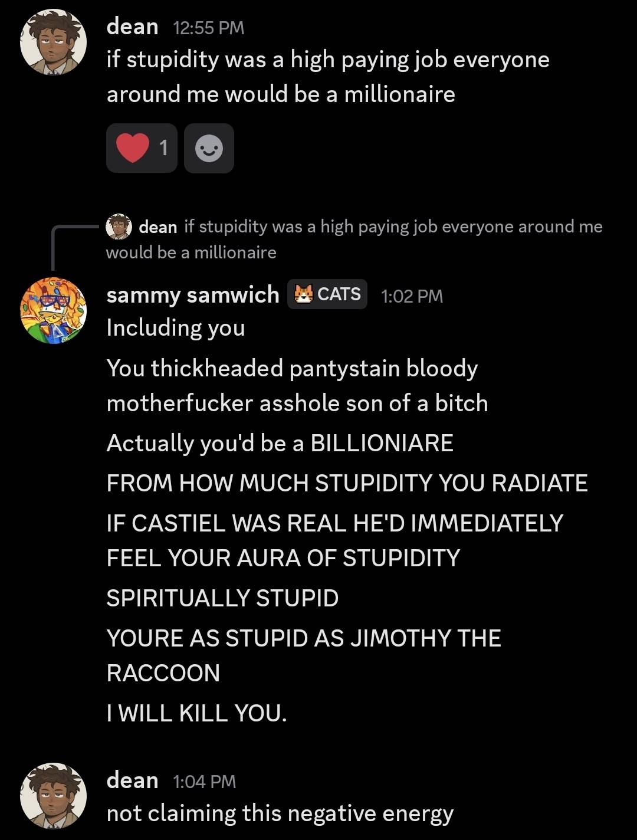Click the red heart reaction with count 1
The width and height of the screenshot is (637, 840).
(142, 148)
